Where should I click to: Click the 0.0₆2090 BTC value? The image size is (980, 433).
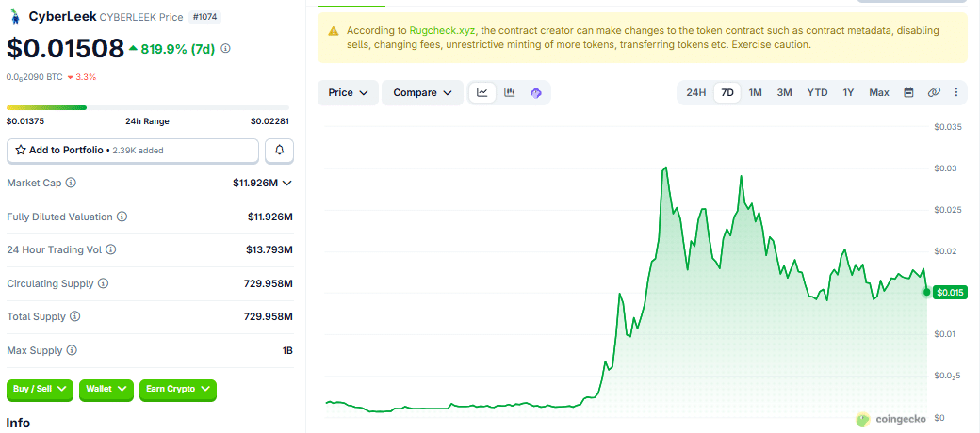pos(34,77)
